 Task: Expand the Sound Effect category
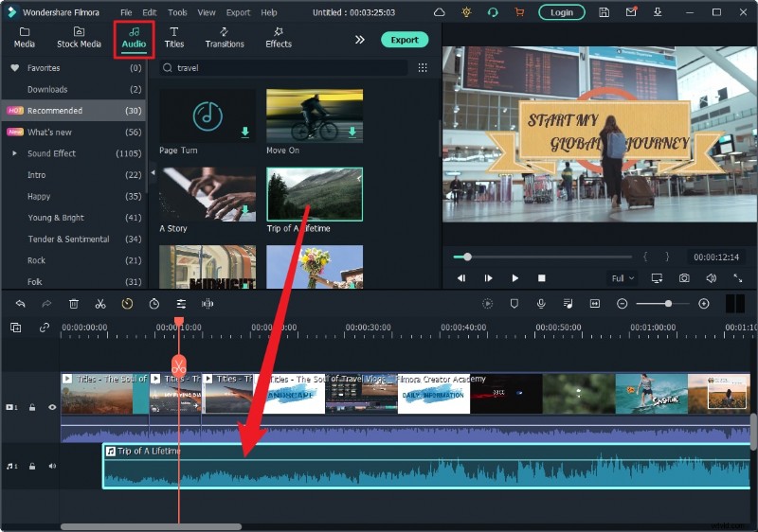[x=14, y=153]
